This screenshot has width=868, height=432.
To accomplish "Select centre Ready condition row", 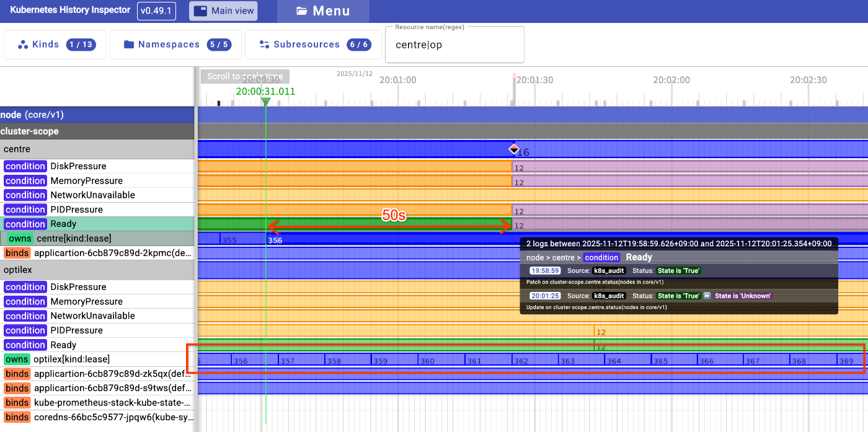I will click(98, 224).
